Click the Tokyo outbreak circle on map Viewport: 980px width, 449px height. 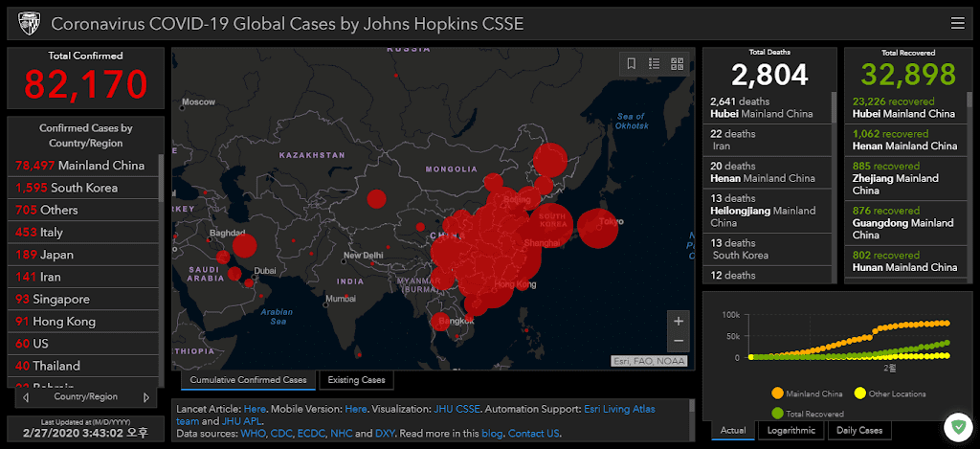click(x=597, y=228)
